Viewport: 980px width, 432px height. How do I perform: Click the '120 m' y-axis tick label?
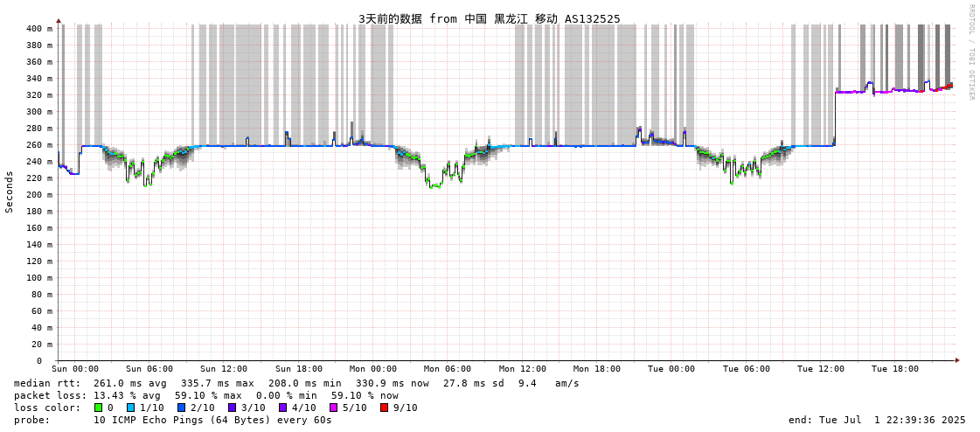(39, 261)
